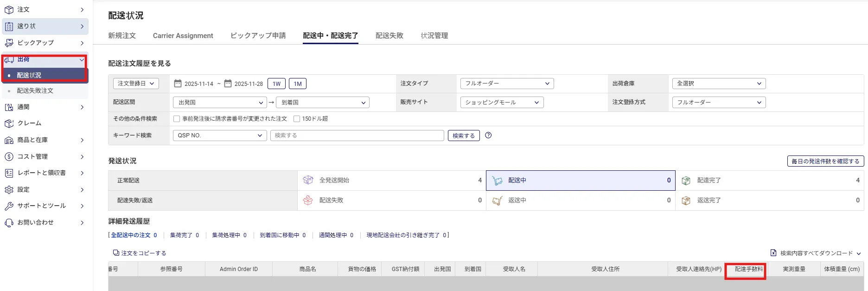Click the keyword search input field
The width and height of the screenshot is (868, 291).
pyautogui.click(x=357, y=136)
